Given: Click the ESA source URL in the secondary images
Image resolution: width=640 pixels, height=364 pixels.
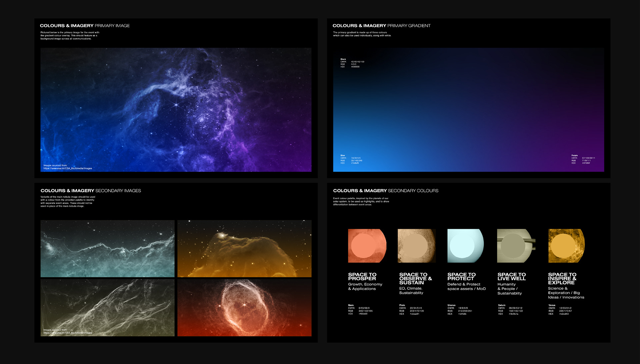Looking at the screenshot, I should (x=68, y=333).
